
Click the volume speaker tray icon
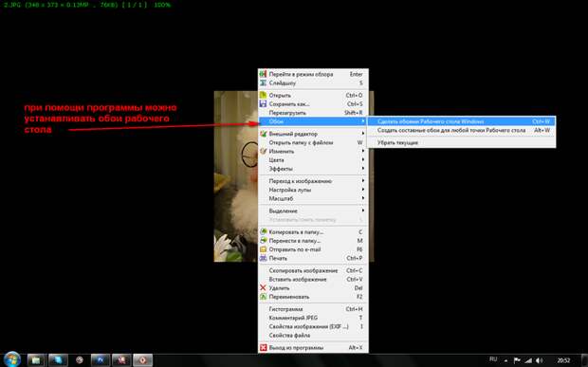(x=540, y=360)
